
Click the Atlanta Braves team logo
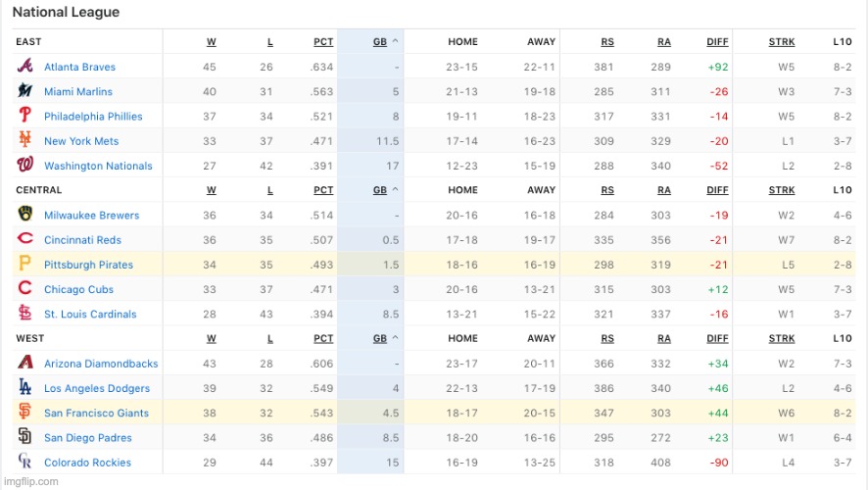click(x=24, y=66)
